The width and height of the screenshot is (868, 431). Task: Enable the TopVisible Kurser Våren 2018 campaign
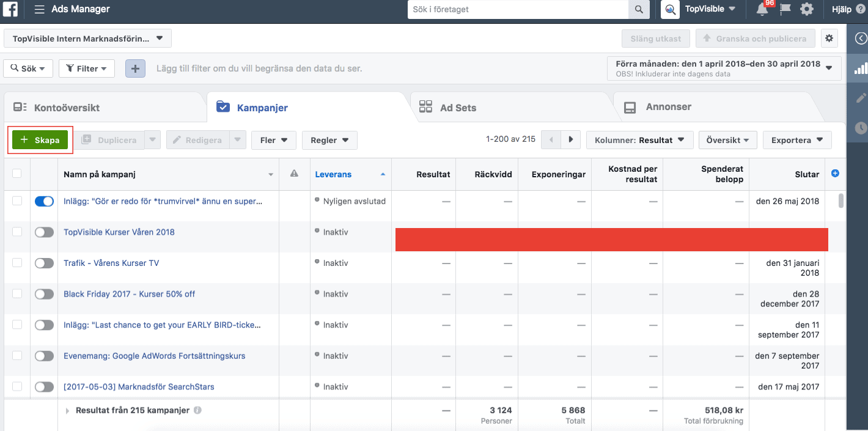tap(44, 232)
